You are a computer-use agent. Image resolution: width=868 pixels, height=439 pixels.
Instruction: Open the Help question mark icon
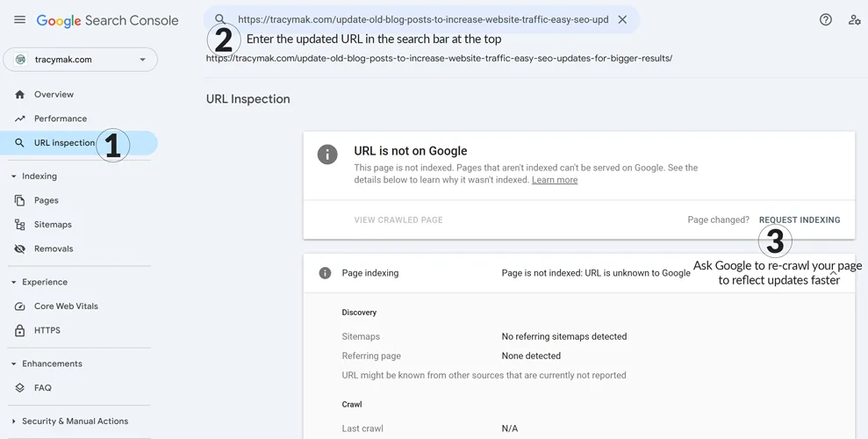click(x=825, y=20)
